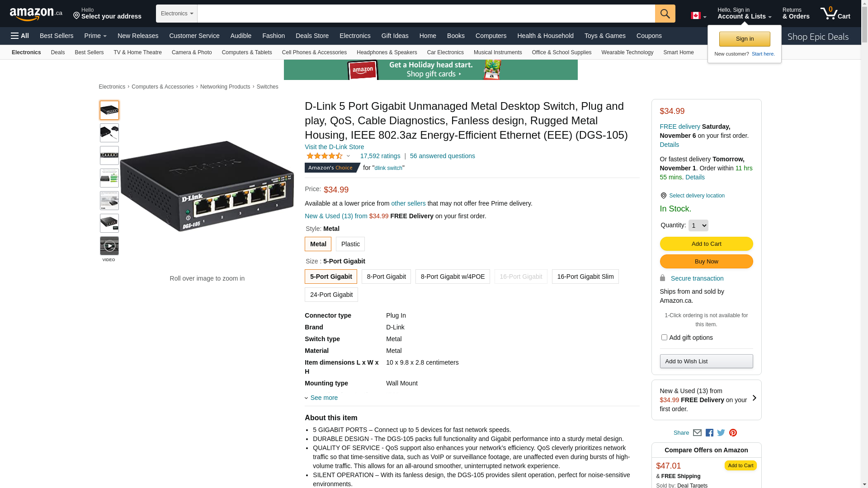
Task: Open Deals Store in navigation
Action: click(312, 36)
